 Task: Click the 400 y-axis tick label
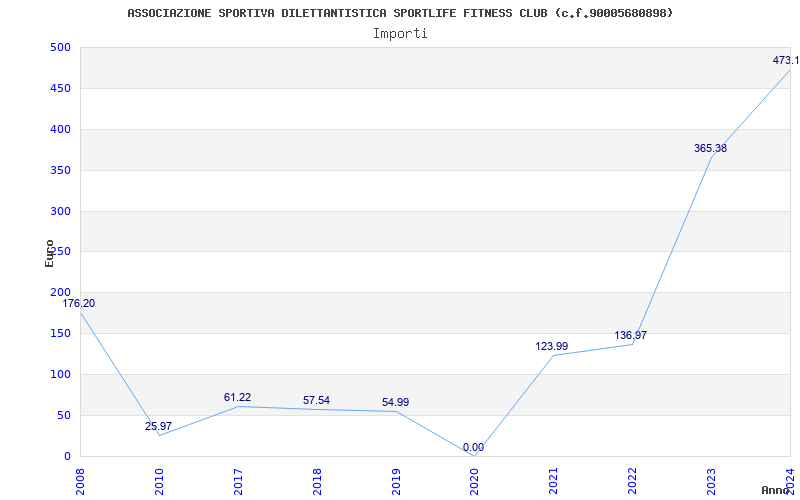click(x=60, y=130)
